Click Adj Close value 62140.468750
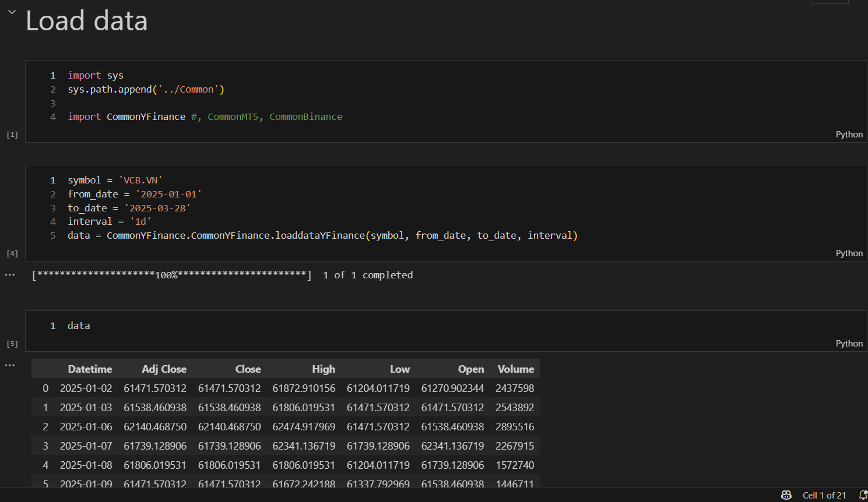The image size is (868, 502). (x=155, y=427)
